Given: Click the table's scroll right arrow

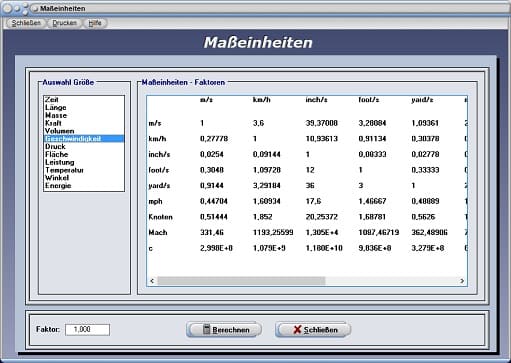Looking at the screenshot, I should 462,281.
